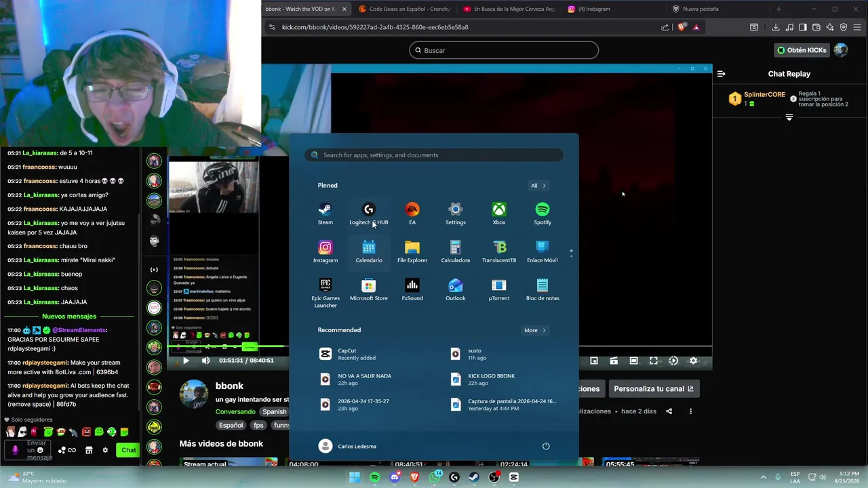The width and height of the screenshot is (868, 488).
Task: Open Instagram pinned app
Action: click(x=325, y=251)
